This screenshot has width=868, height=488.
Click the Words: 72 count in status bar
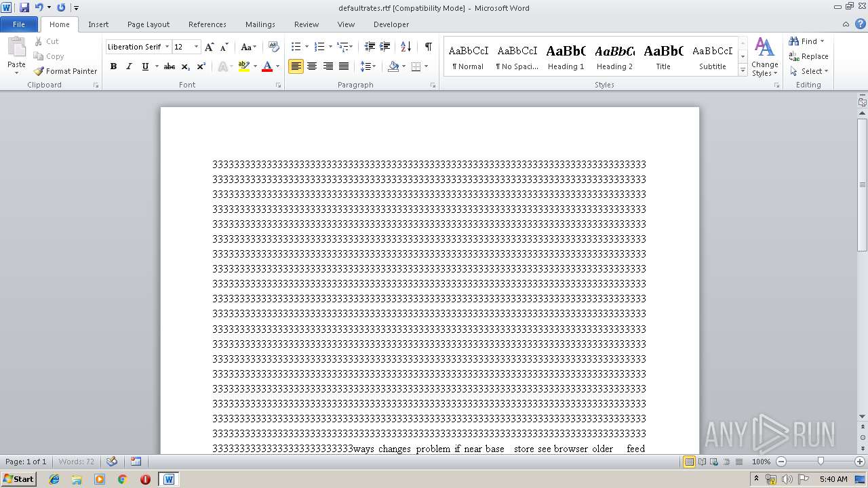pyautogui.click(x=76, y=462)
